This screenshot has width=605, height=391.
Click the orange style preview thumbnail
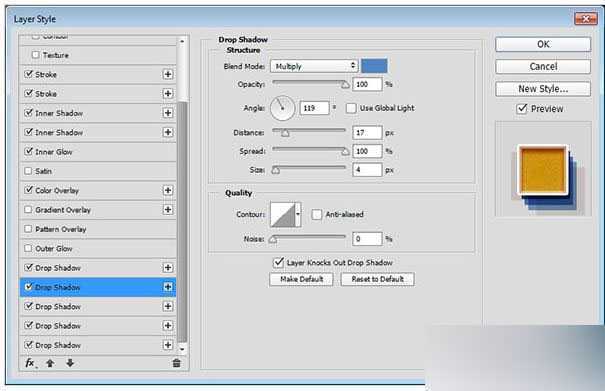(x=543, y=170)
